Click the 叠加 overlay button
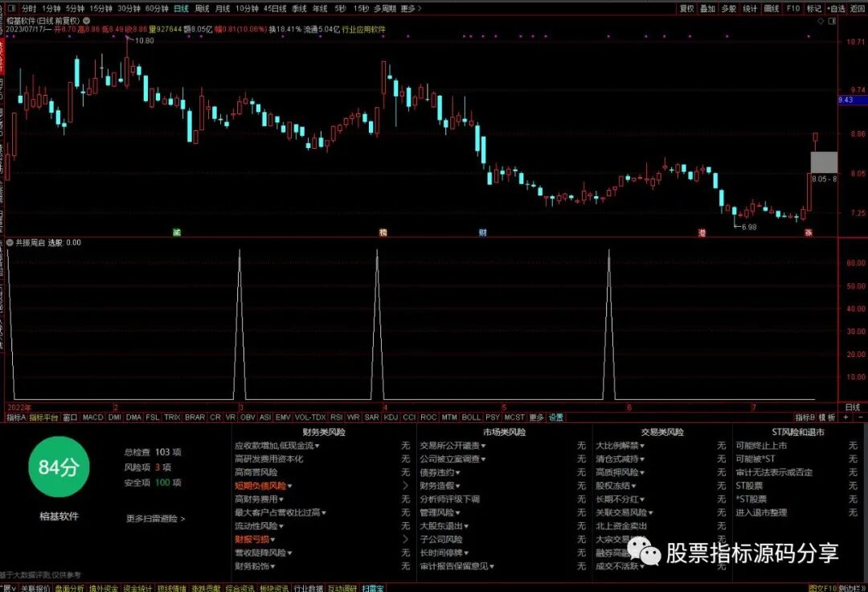 [x=707, y=8]
